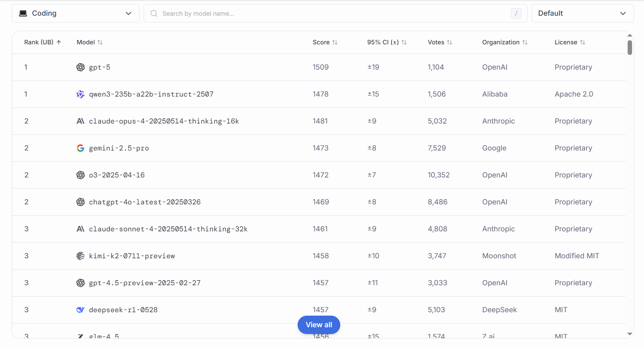
Task: Click the scrollbar down arrow
Action: click(x=630, y=334)
